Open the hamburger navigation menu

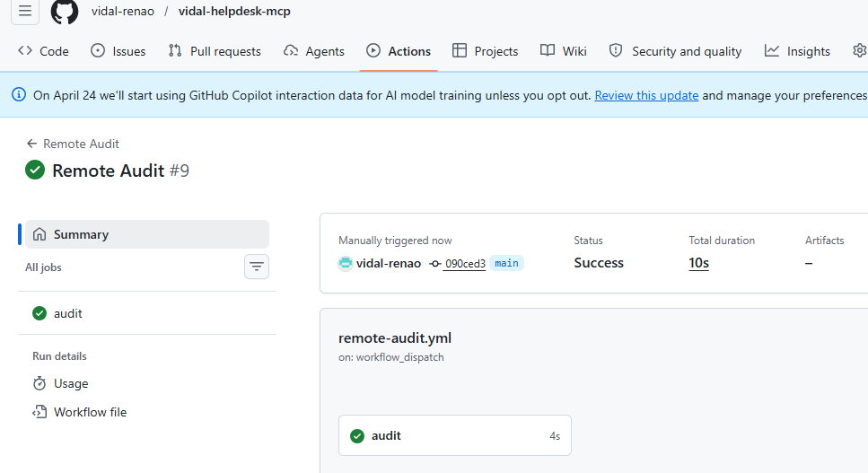pyautogui.click(x=25, y=11)
